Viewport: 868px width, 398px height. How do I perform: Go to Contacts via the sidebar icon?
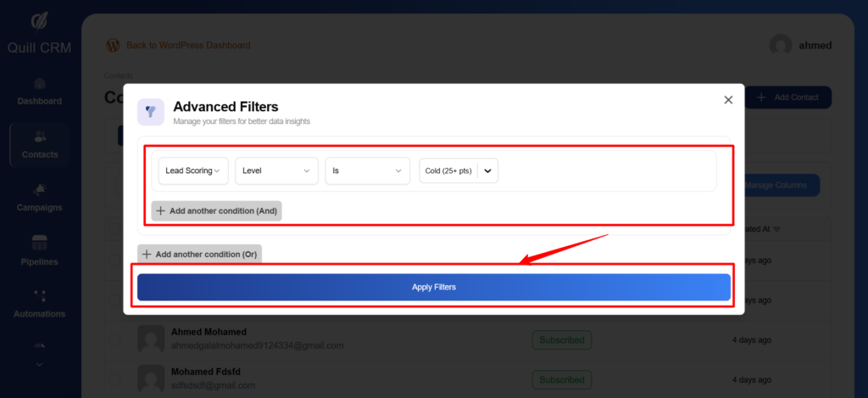pos(40,137)
